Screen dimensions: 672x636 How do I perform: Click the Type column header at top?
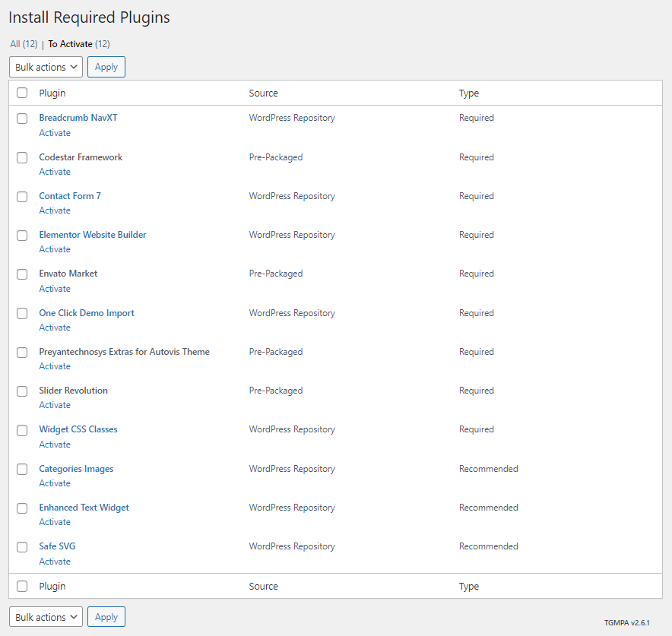click(469, 93)
